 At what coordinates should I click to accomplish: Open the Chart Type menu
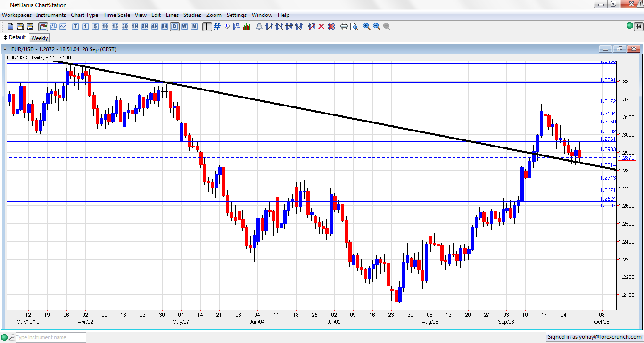point(84,15)
